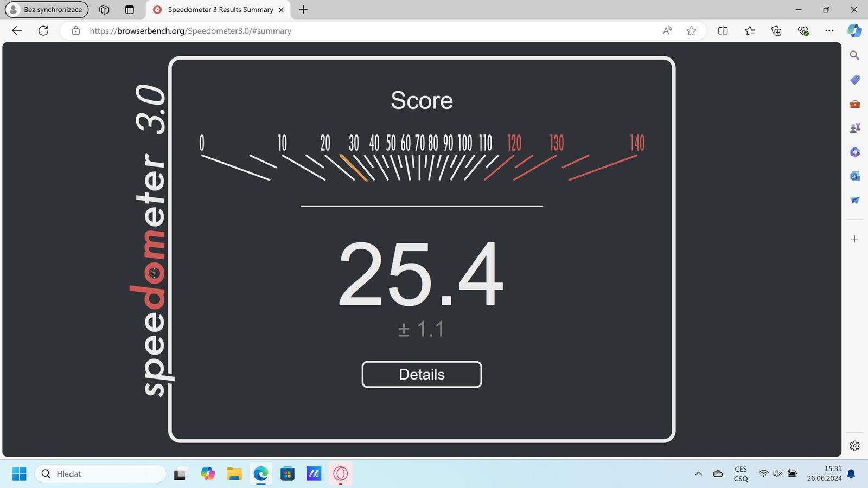868x488 pixels.
Task: Open Collections icon in toolbar
Action: click(776, 31)
